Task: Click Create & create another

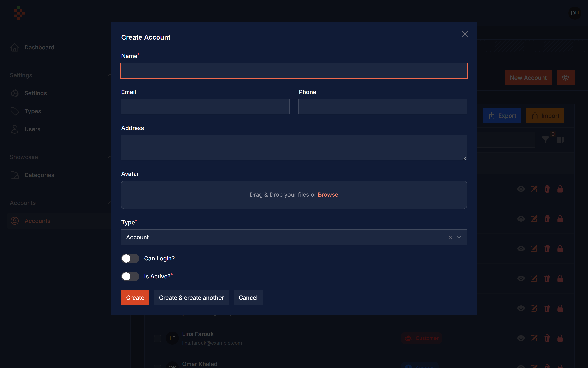Action: (192, 298)
